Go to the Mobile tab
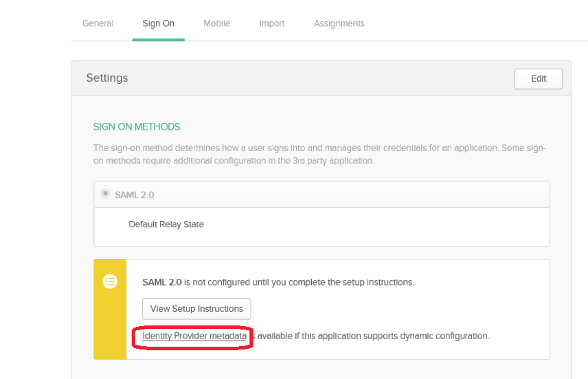588x379 pixels. (x=216, y=23)
